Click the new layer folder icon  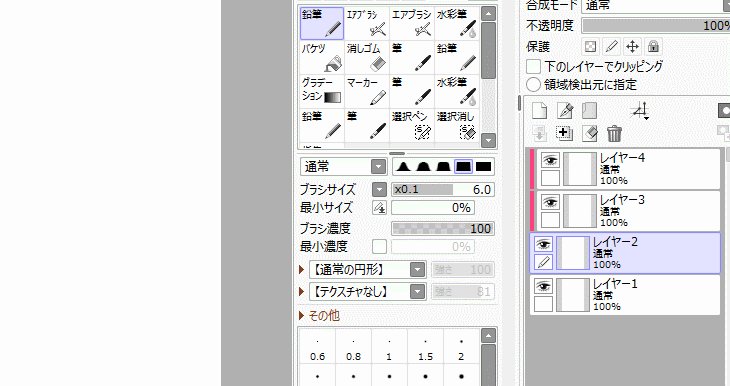(589, 111)
